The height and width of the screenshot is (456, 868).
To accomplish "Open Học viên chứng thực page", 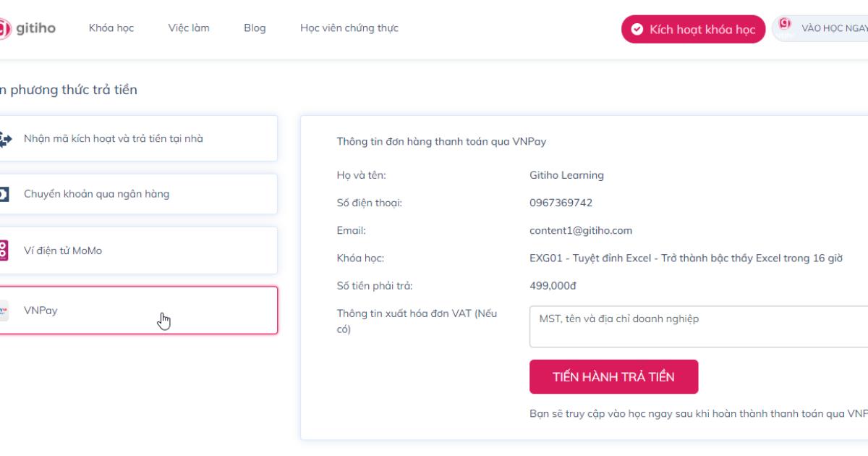I will (x=349, y=28).
